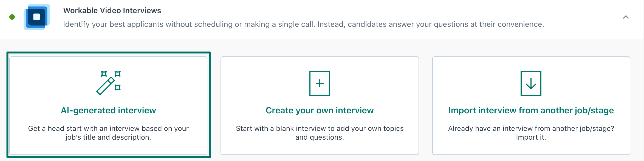Click the green status dot indicator
The height and width of the screenshot is (161, 644).
pos(12,17)
